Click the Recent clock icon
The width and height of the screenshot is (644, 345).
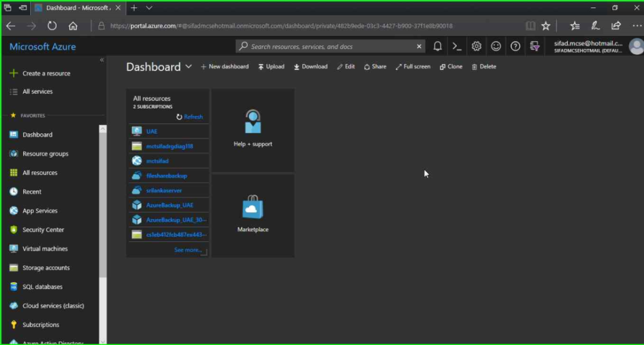[x=14, y=191]
